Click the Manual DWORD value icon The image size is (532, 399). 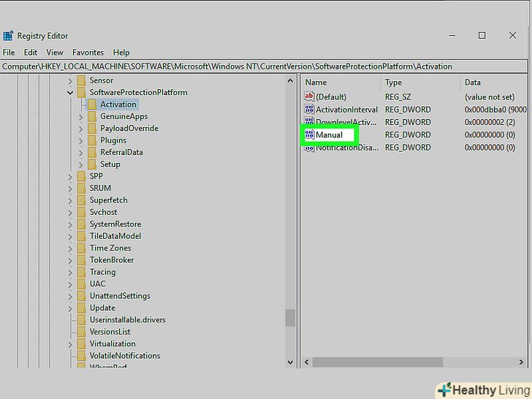[x=309, y=134]
